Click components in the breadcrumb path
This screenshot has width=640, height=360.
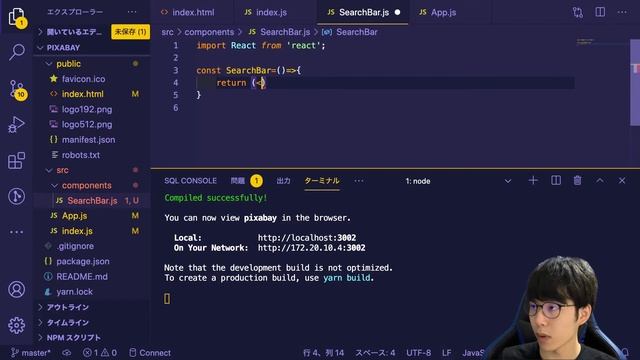[209, 32]
